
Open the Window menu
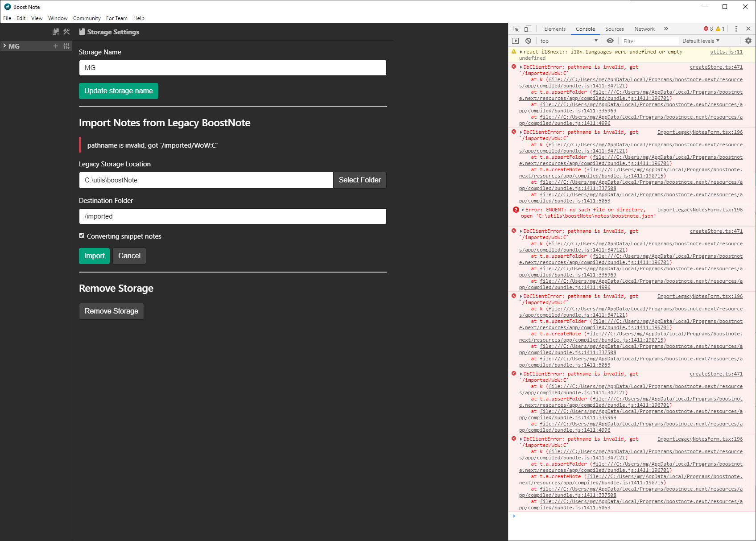58,18
